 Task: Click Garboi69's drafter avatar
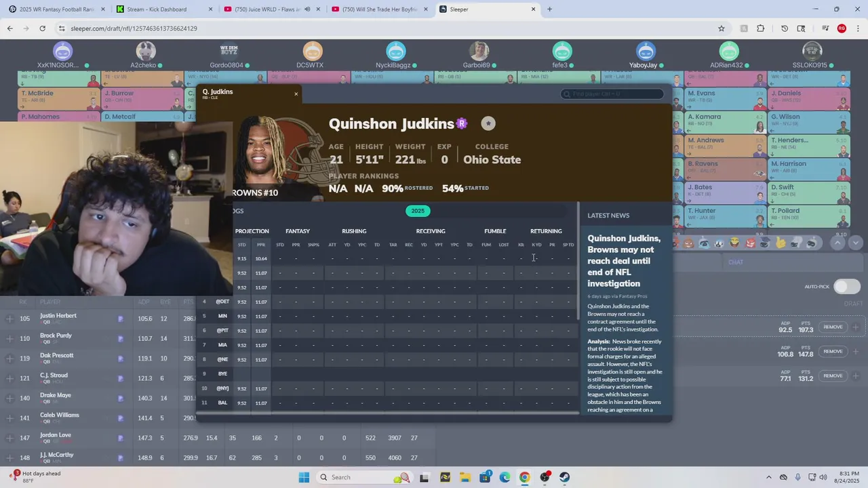click(x=479, y=51)
